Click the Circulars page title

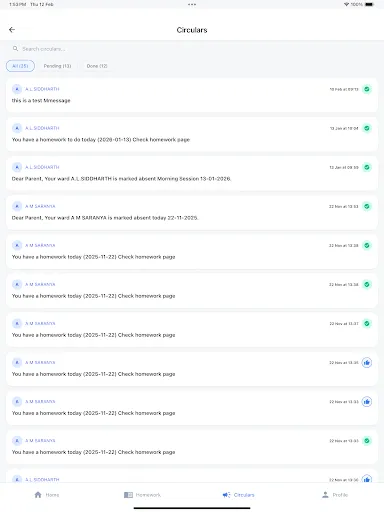[x=192, y=30]
